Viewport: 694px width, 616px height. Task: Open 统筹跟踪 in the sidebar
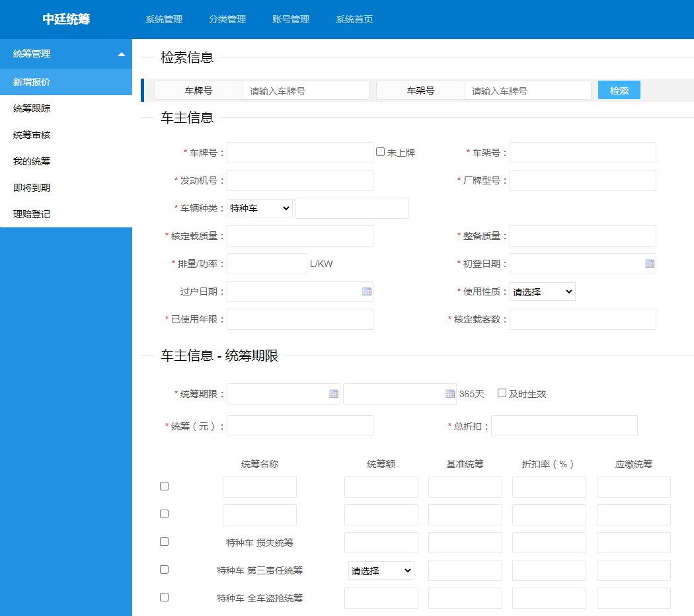[x=32, y=108]
